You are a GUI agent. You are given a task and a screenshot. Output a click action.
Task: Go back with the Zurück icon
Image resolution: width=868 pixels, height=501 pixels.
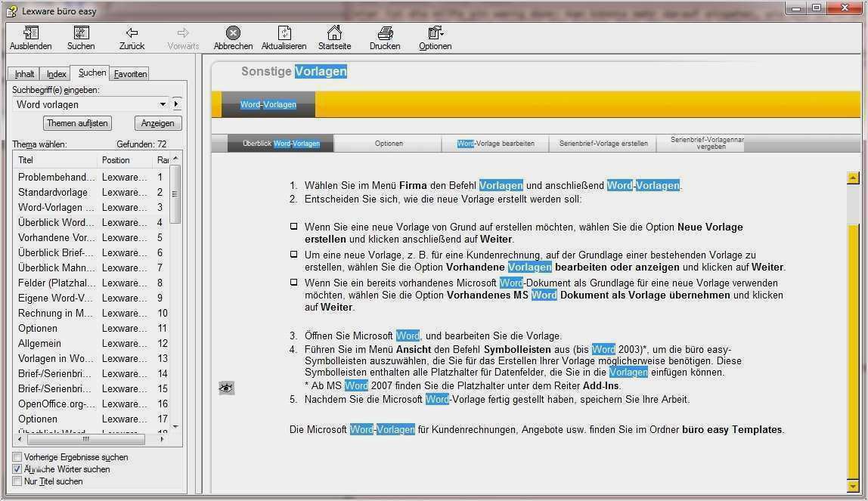(132, 33)
